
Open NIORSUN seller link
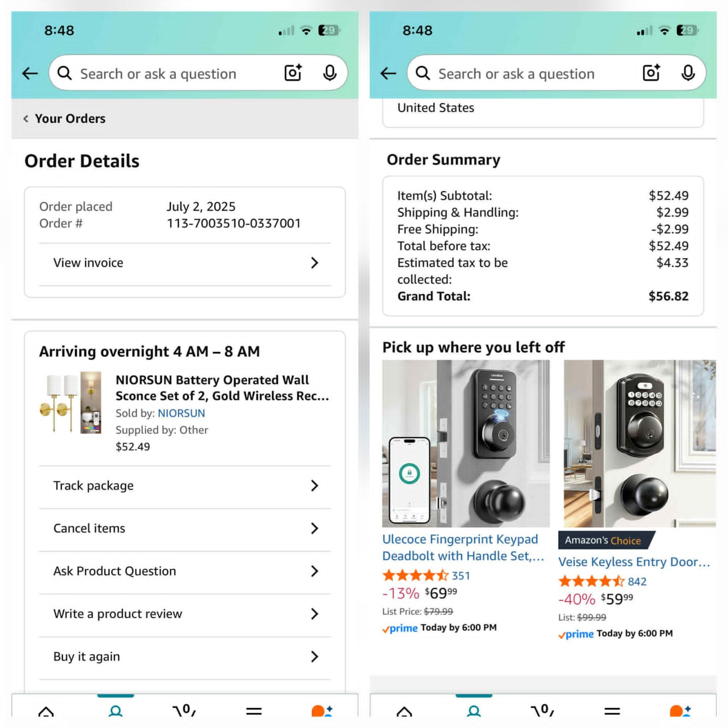(181, 413)
